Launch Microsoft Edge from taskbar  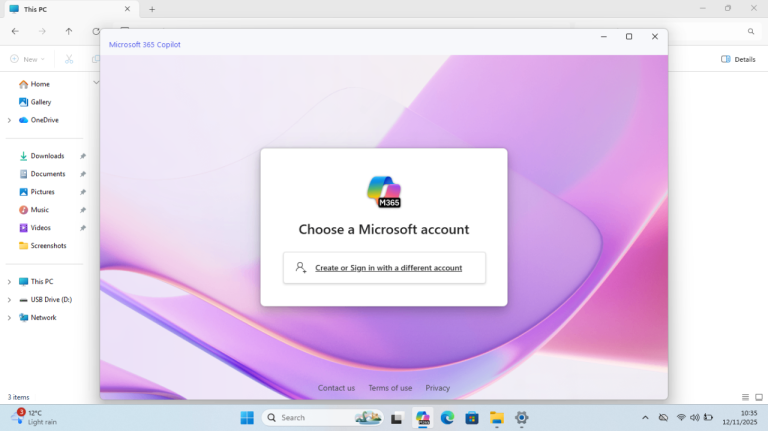pyautogui.click(x=447, y=418)
